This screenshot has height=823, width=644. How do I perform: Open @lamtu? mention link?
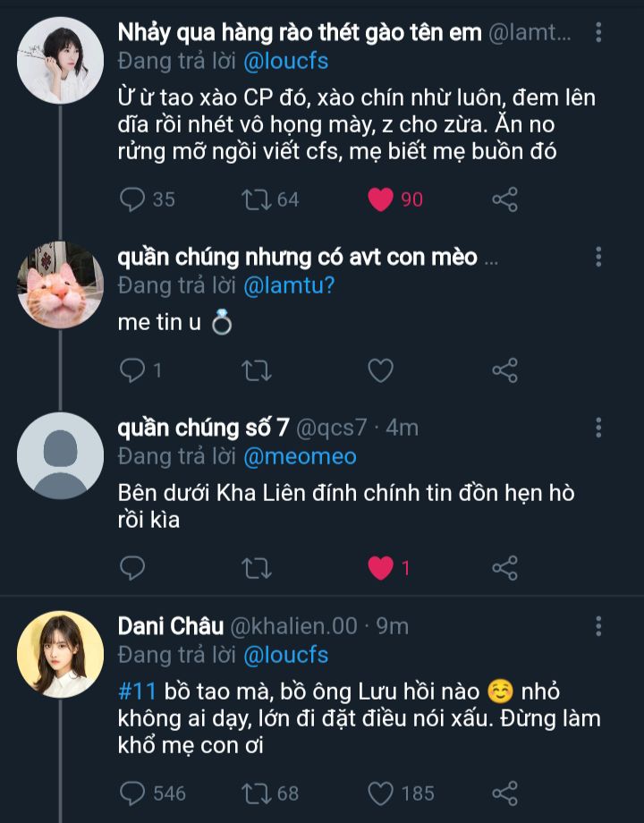289,285
